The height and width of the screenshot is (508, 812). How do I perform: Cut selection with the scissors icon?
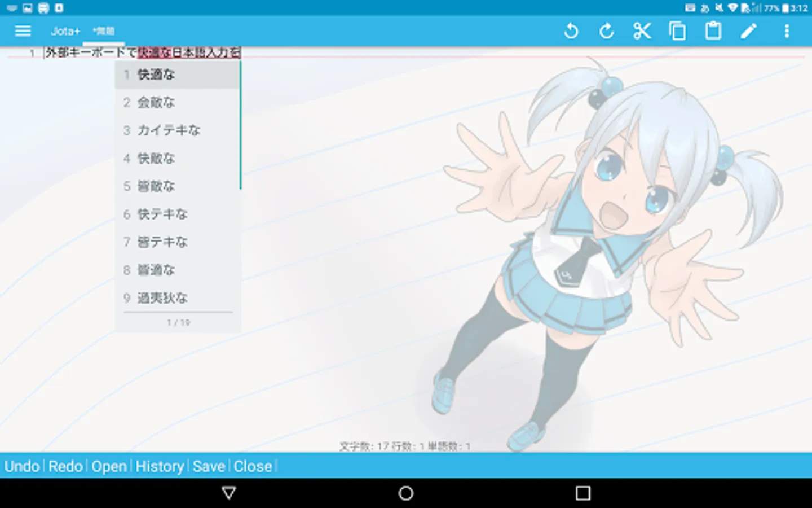click(x=642, y=31)
